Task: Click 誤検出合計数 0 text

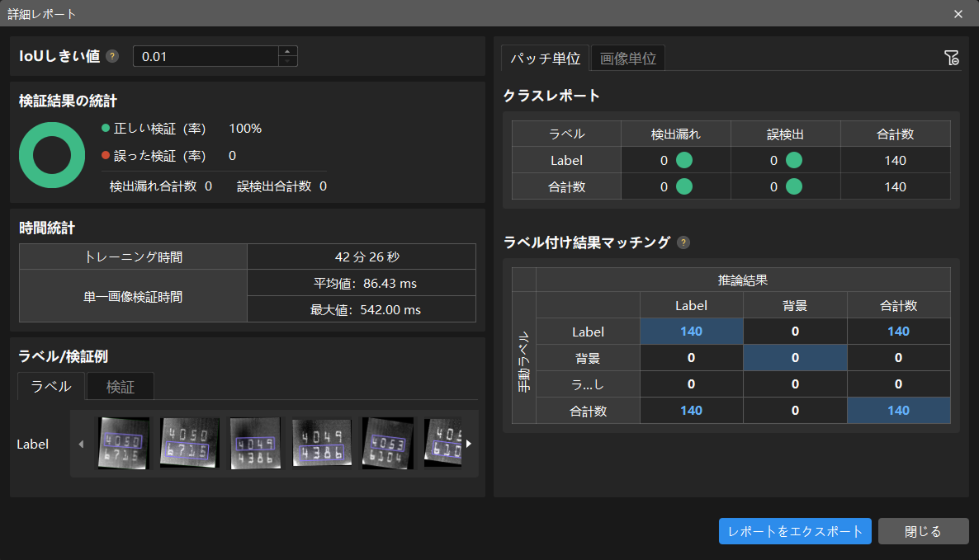Action: point(281,186)
